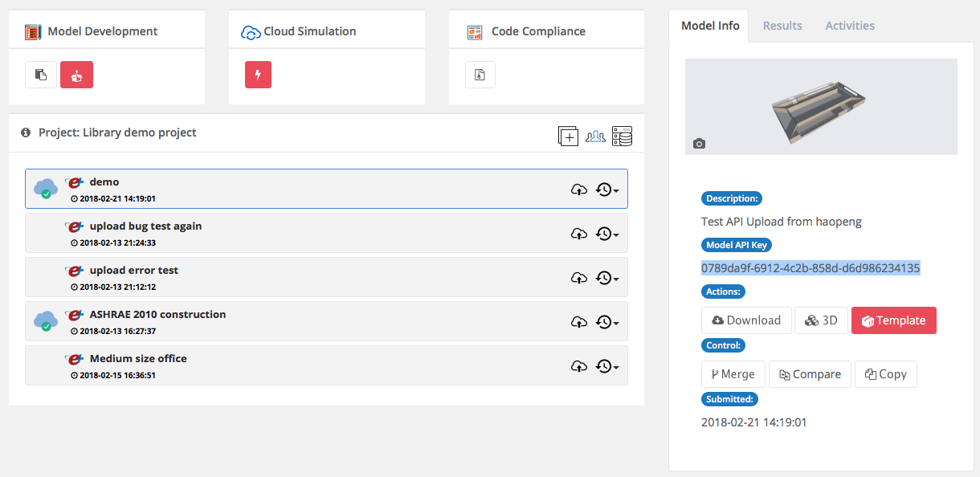Click upload icon for Medium size office

pyautogui.click(x=578, y=366)
